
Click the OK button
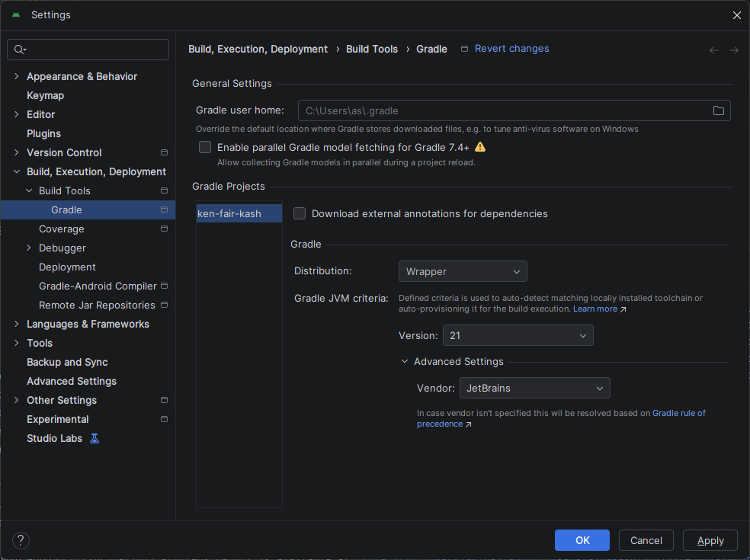[x=582, y=540]
